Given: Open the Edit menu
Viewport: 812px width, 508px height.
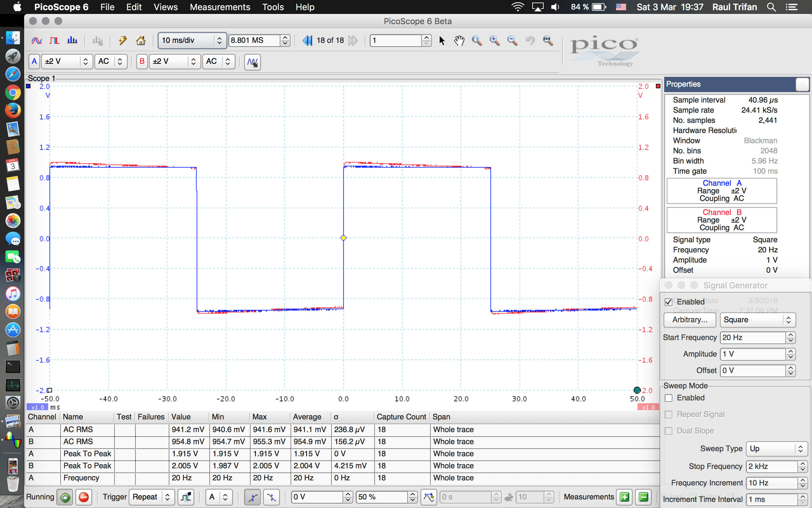Looking at the screenshot, I should tap(134, 7).
